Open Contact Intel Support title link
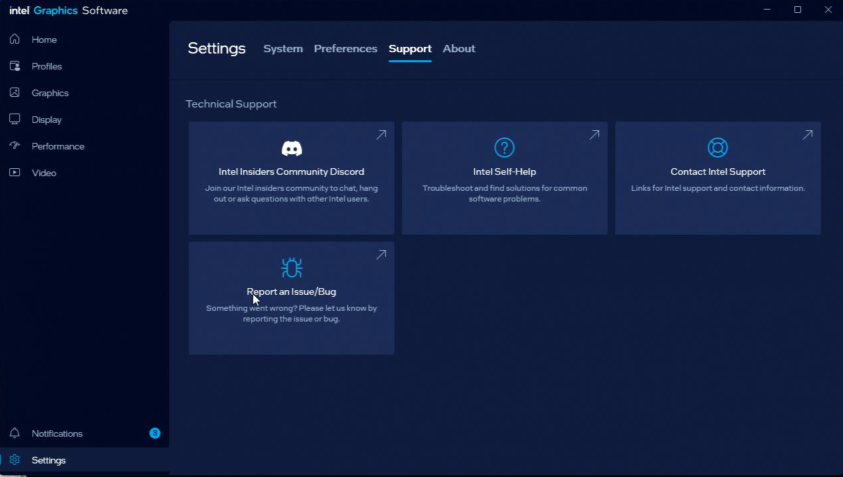This screenshot has height=477, width=843. [718, 172]
